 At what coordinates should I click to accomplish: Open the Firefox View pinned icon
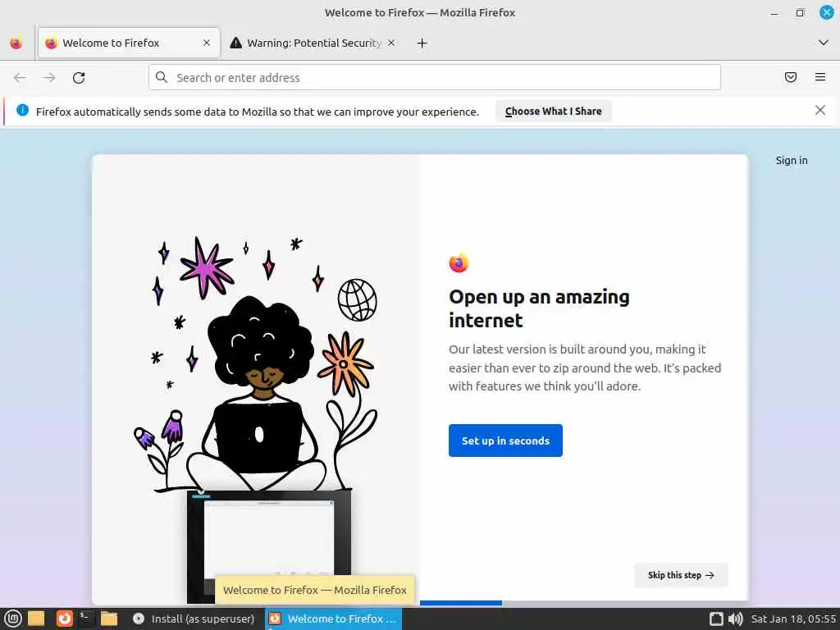(16, 43)
